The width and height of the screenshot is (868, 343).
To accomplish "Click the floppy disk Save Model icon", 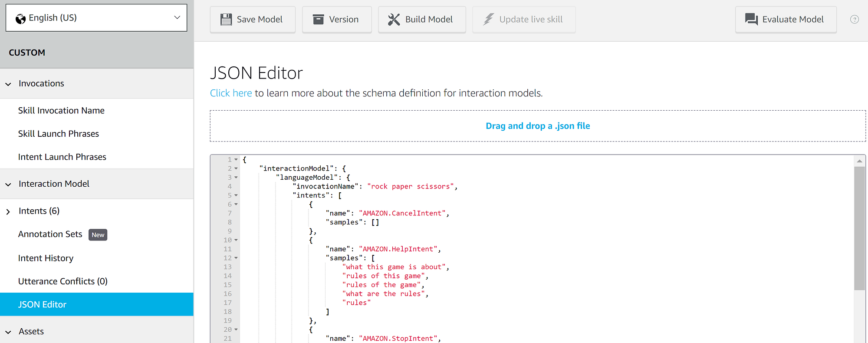I will [226, 20].
